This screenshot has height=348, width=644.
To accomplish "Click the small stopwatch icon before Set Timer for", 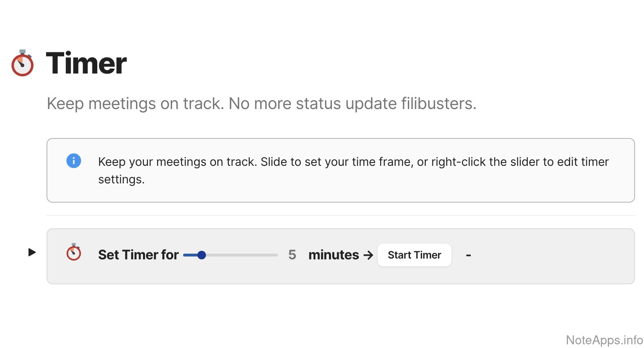I will 74,252.
